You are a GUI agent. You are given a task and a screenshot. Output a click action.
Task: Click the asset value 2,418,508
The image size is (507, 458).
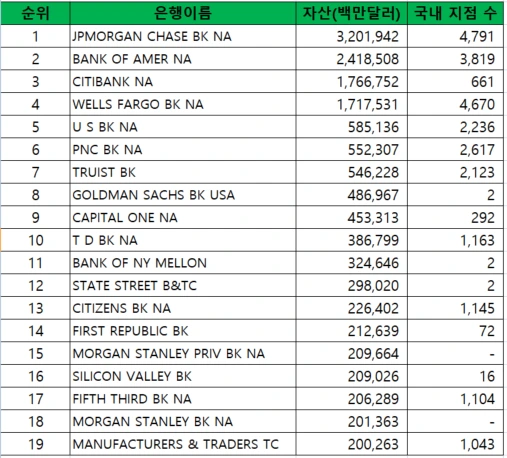[367, 59]
